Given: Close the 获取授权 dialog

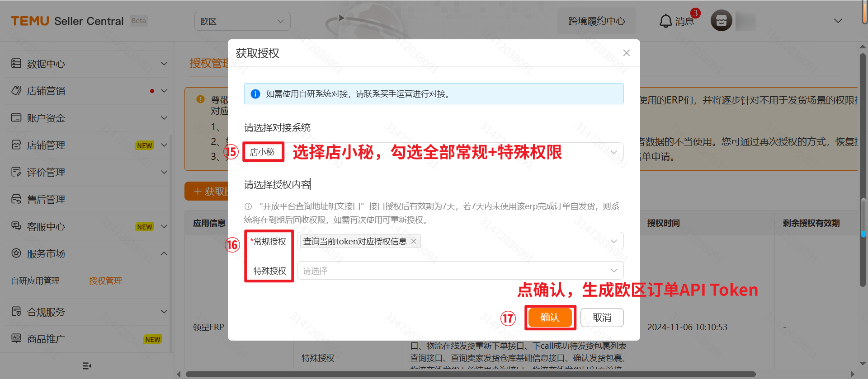Looking at the screenshot, I should pos(627,53).
